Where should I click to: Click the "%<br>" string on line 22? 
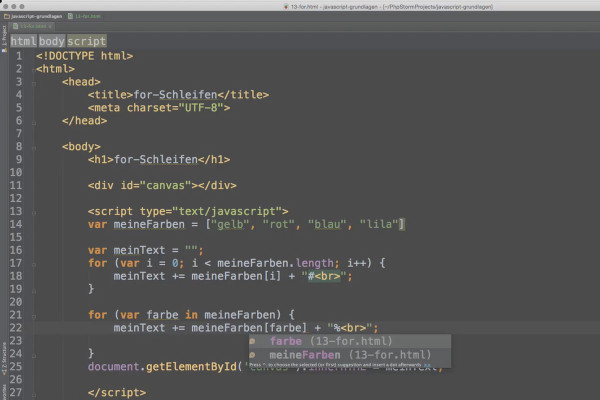[350, 328]
